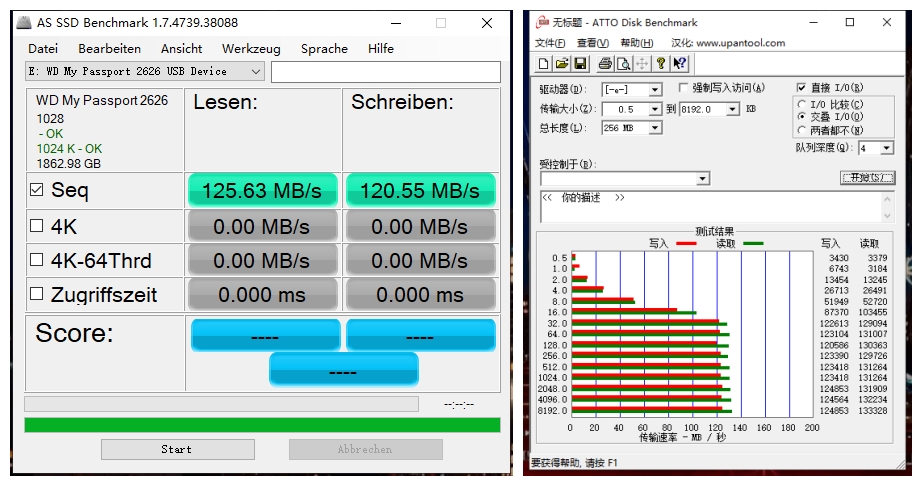Click the write score bar
The height and width of the screenshot is (486, 922).
[421, 335]
